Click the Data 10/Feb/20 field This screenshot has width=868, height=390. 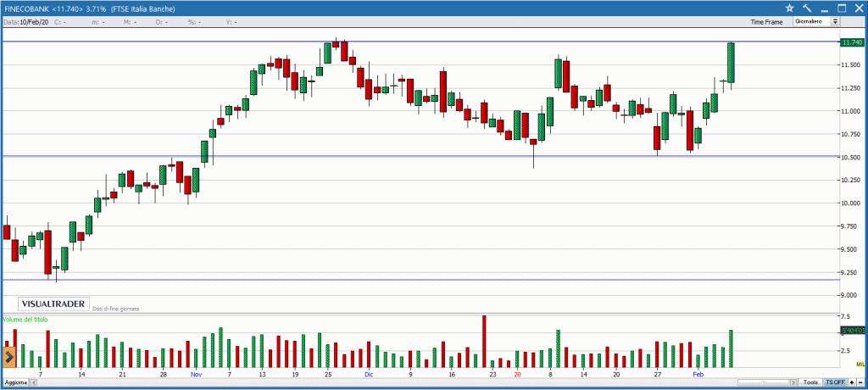point(26,22)
